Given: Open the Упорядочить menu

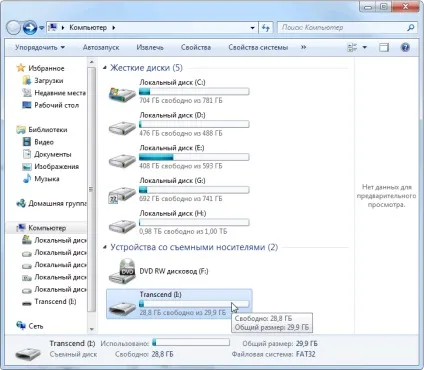Looking at the screenshot, I should [x=40, y=47].
